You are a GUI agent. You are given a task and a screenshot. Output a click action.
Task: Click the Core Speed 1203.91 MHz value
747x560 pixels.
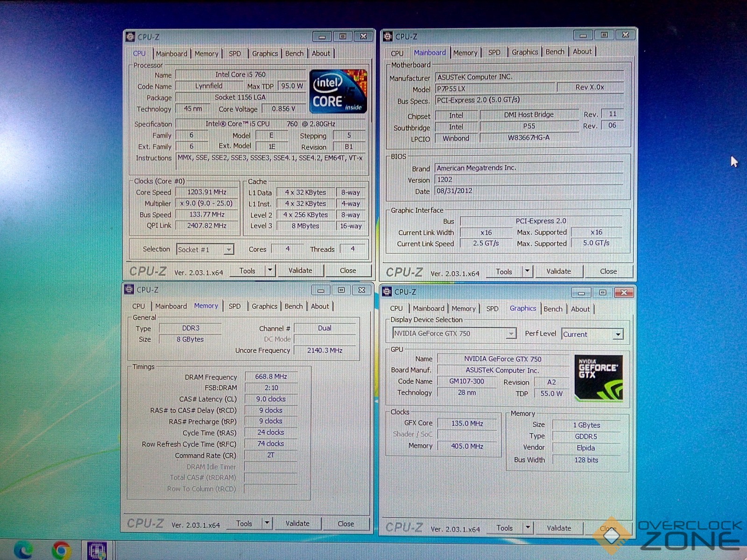[x=207, y=192]
